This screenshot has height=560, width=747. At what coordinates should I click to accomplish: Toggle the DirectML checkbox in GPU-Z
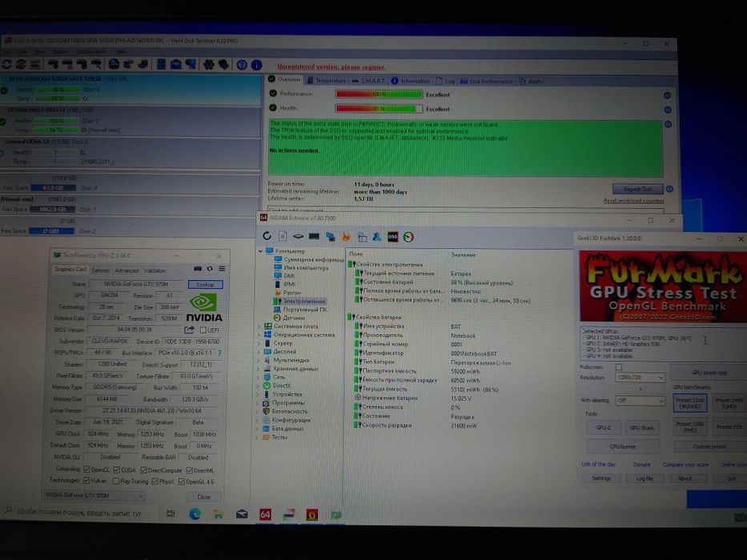tap(189, 470)
